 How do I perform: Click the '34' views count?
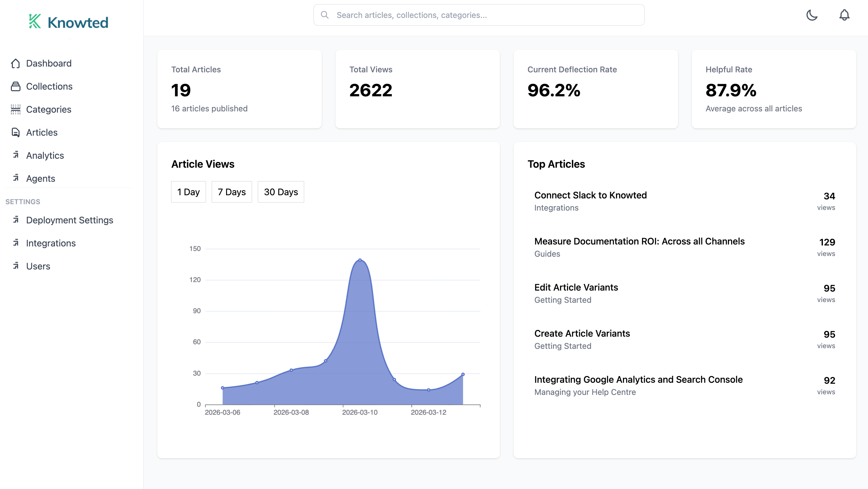(x=829, y=196)
